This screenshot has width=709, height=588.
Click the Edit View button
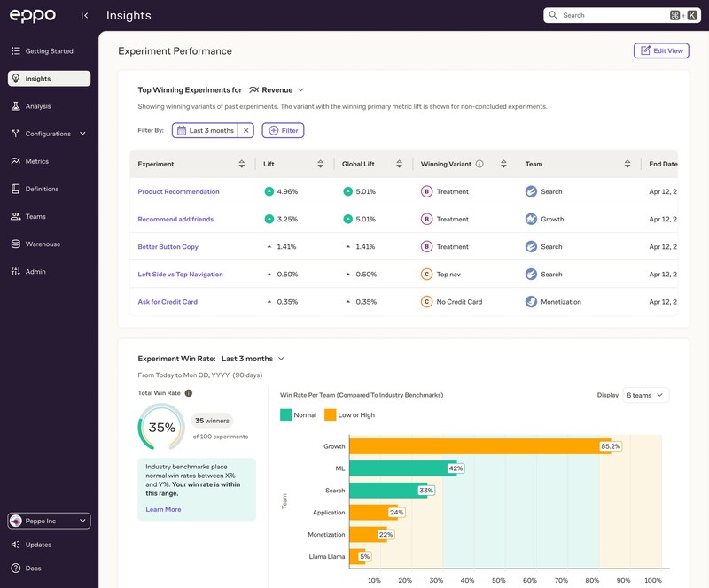[661, 50]
